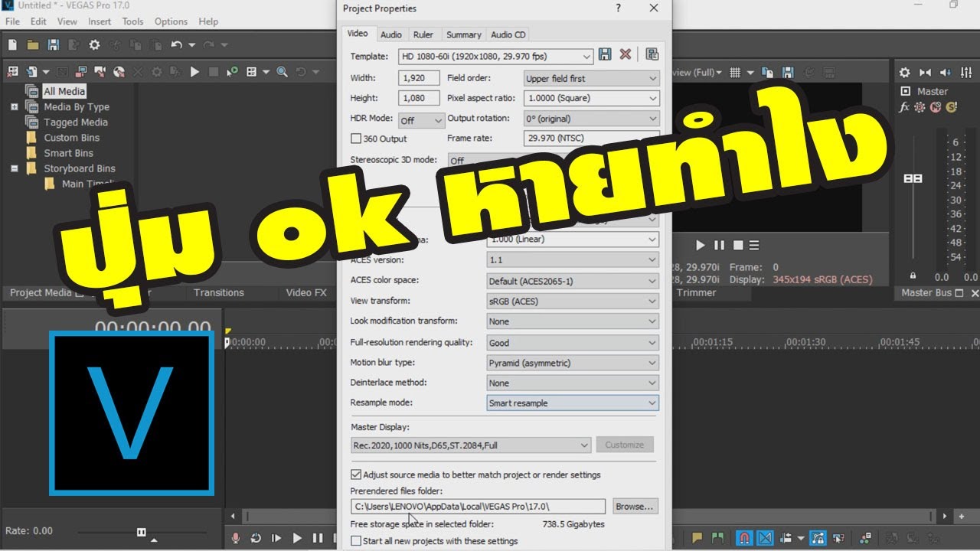Open the Resample mode dropdown
The height and width of the screenshot is (551, 980).
(x=573, y=403)
